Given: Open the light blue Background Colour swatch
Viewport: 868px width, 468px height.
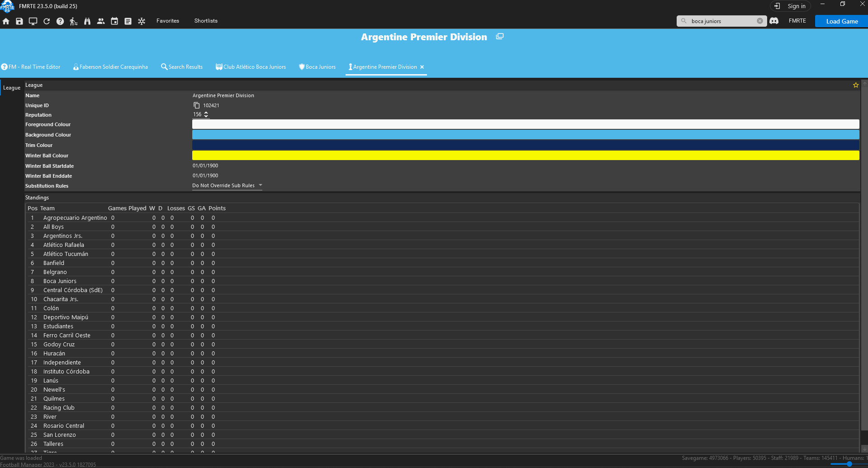Looking at the screenshot, I should (x=526, y=135).
